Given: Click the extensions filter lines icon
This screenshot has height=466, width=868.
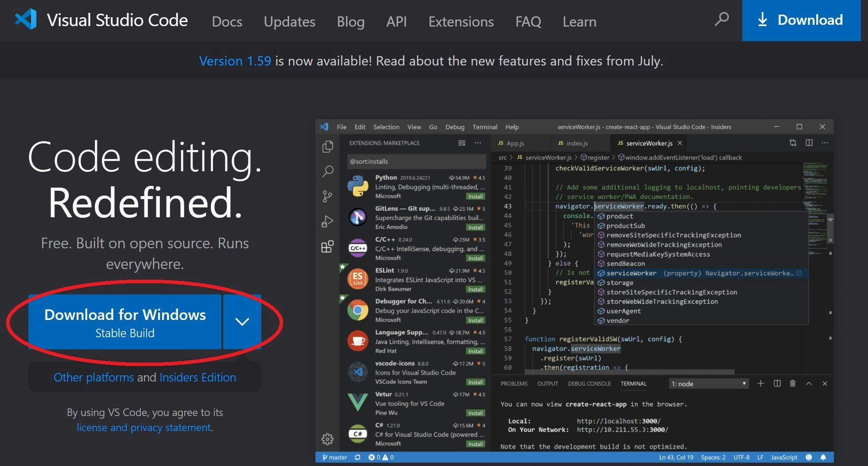Looking at the screenshot, I should point(462,143).
